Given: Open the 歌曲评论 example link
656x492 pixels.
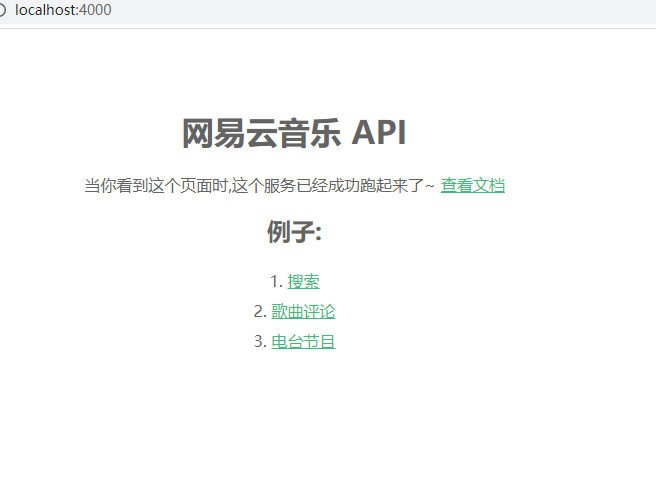Looking at the screenshot, I should pyautogui.click(x=303, y=311).
